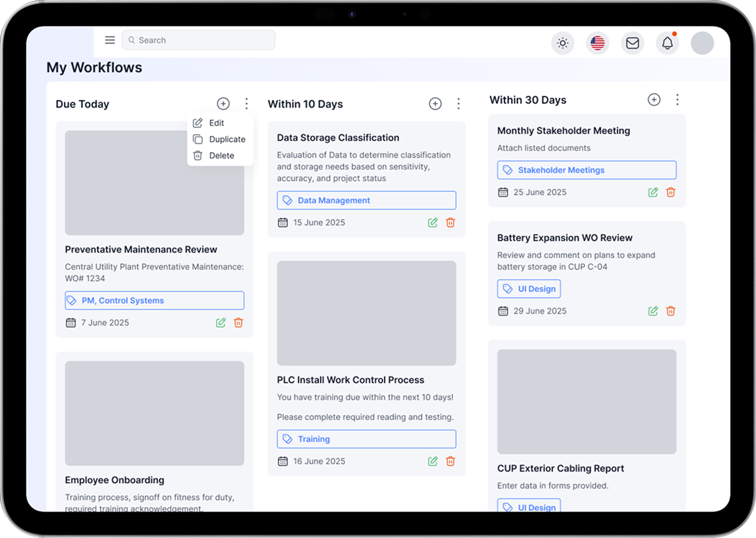Delete the Monthly Stakeholder Meeting card

point(670,192)
